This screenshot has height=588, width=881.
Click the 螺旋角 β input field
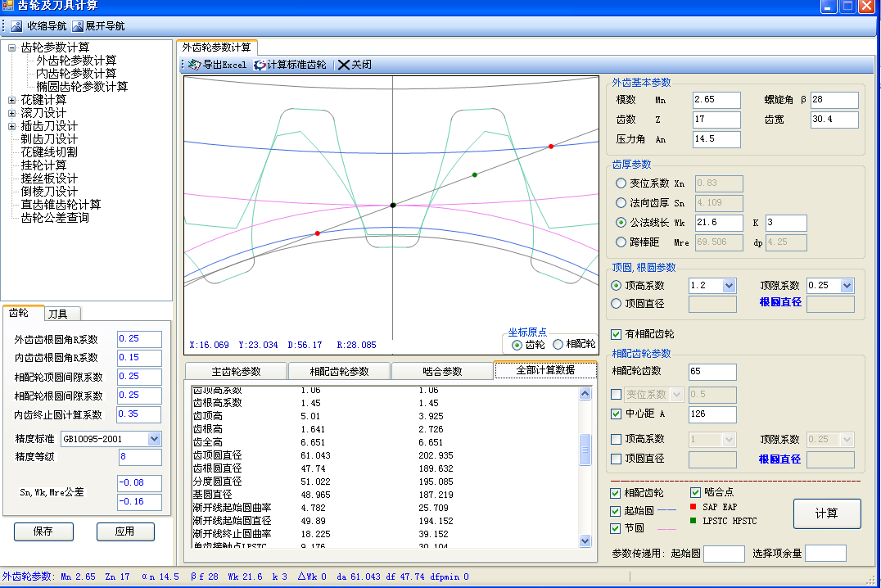click(x=834, y=99)
